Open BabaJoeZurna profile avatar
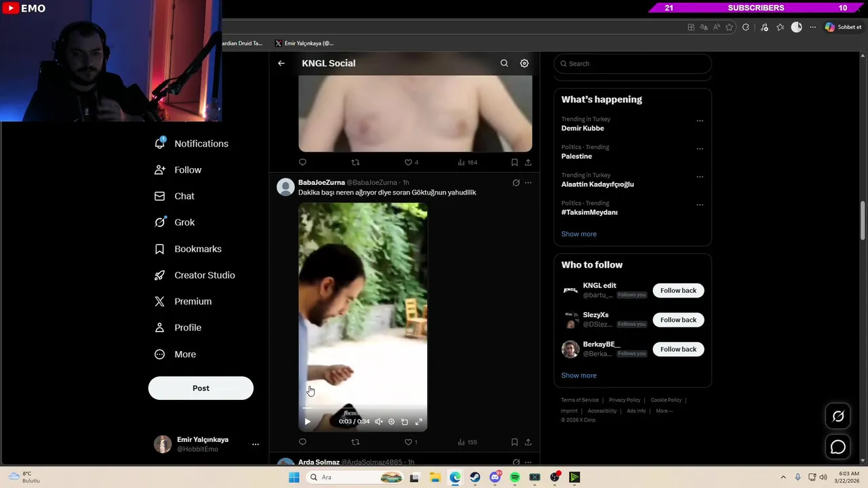 click(x=285, y=186)
